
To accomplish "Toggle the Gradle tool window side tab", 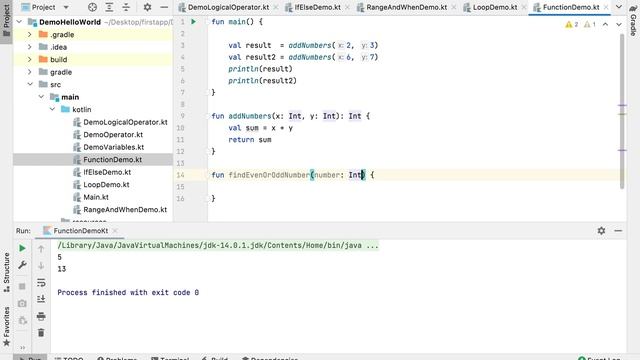I will pos(633,21).
